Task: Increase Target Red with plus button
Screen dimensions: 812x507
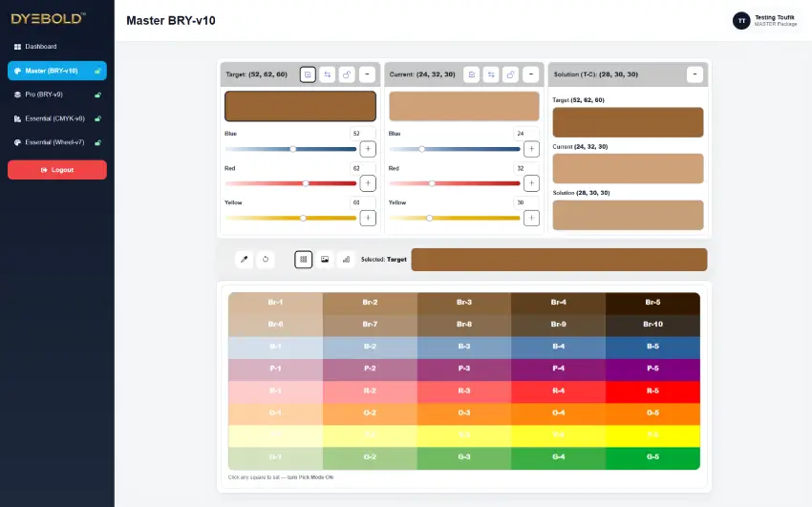Action: click(x=368, y=183)
